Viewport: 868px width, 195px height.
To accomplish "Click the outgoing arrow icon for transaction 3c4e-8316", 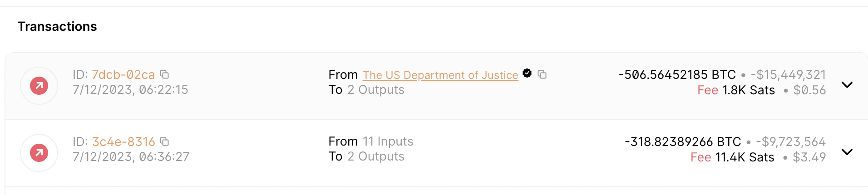I will (39, 153).
